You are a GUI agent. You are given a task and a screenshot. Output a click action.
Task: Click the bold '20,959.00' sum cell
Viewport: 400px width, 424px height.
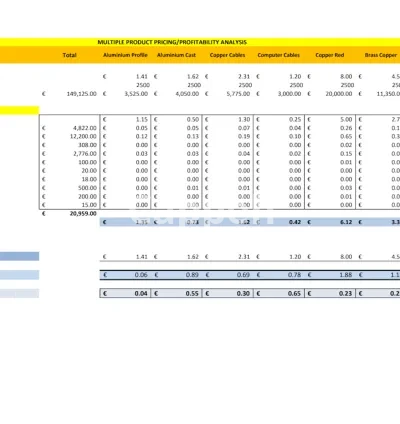[x=83, y=214]
